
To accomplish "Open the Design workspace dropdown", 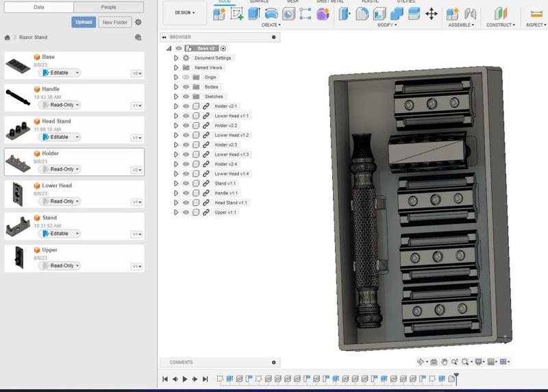I will click(x=184, y=12).
